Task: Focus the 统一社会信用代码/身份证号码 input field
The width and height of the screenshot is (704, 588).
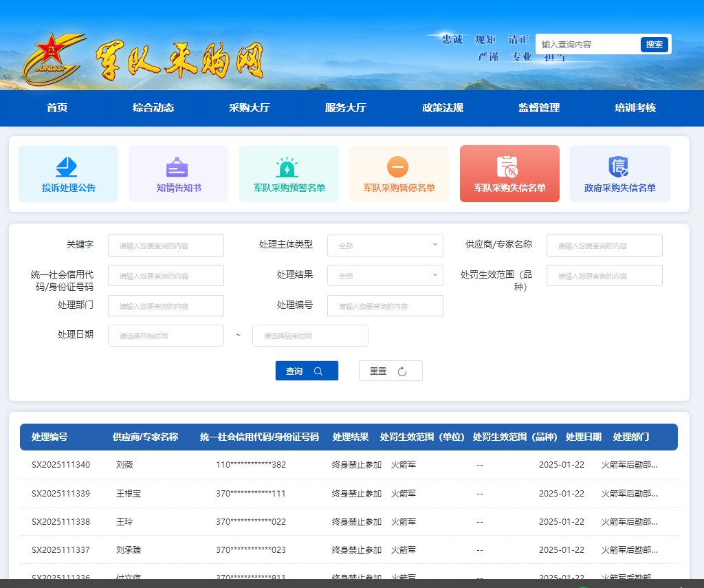Action: [166, 275]
